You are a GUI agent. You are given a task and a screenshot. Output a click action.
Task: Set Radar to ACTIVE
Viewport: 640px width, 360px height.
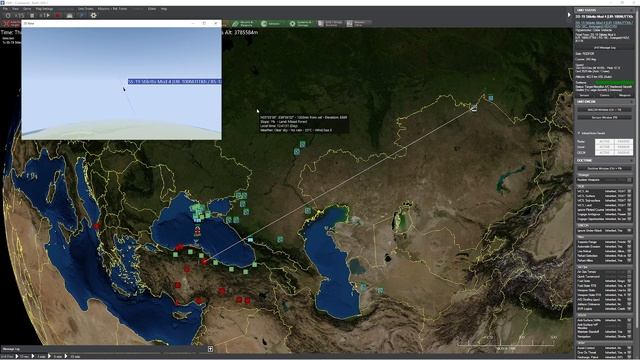click(604, 142)
